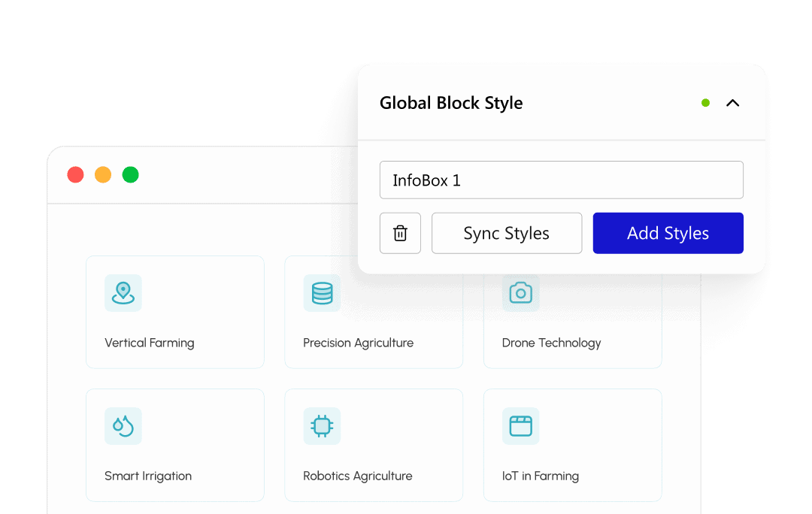Select the Vertical Farming map pin icon

click(123, 293)
